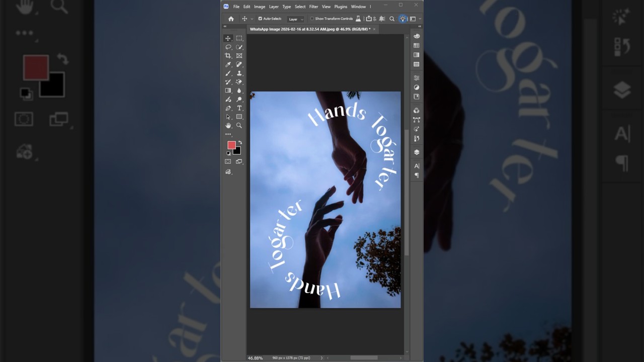Select the History Brush tool
The height and width of the screenshot is (362, 644).
228,82
